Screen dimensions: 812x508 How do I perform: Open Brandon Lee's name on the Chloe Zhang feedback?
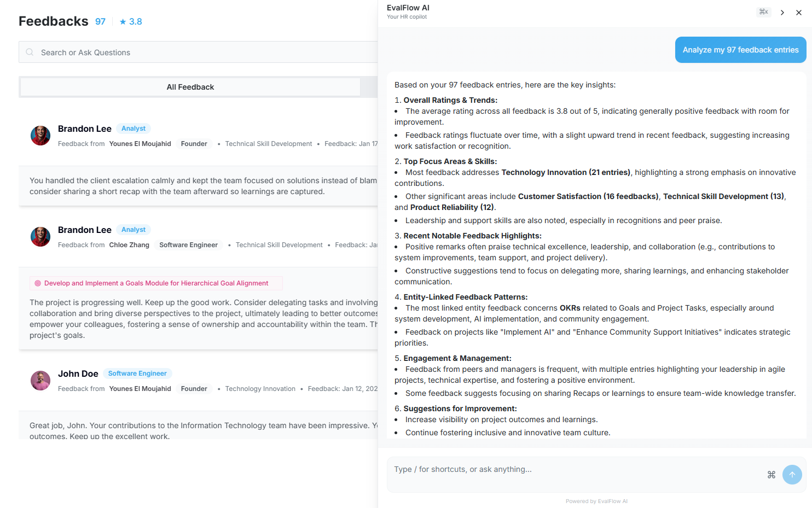tap(85, 230)
